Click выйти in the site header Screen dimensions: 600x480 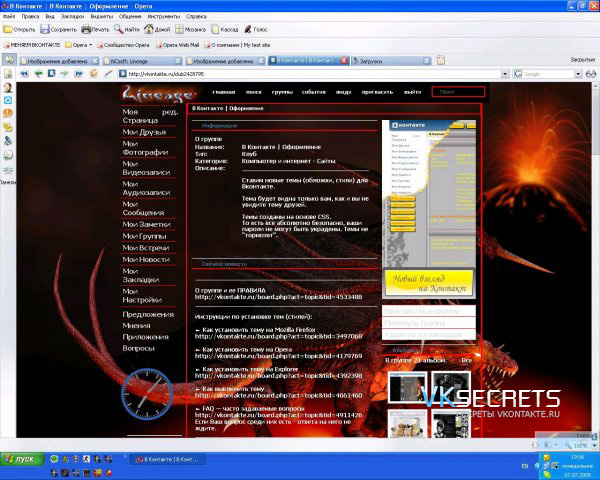tap(412, 92)
